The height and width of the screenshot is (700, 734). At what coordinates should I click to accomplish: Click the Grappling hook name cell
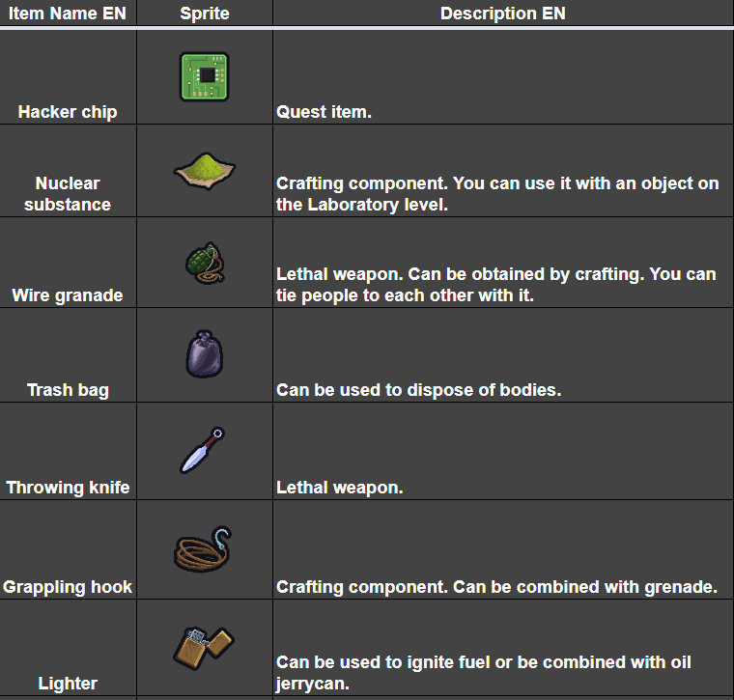[68, 586]
